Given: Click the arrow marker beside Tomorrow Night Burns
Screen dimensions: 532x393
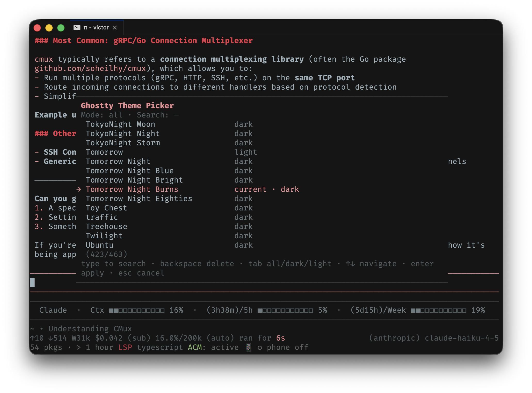Looking at the screenshot, I should (79, 190).
